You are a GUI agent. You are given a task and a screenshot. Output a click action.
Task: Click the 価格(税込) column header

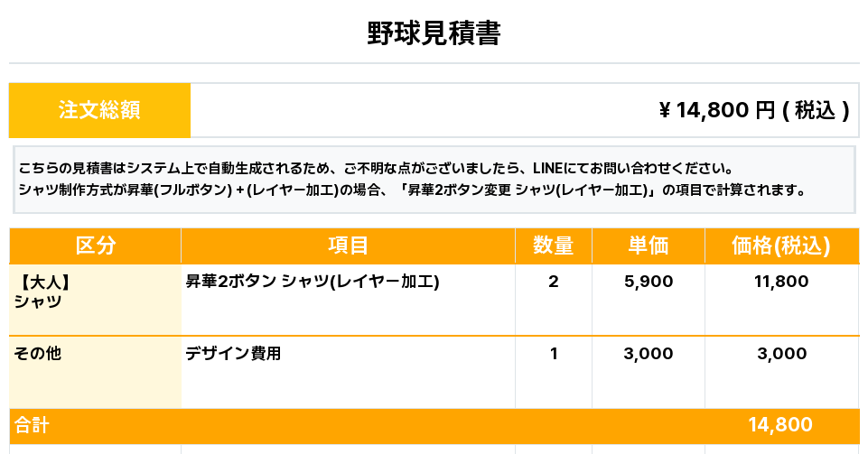click(780, 246)
